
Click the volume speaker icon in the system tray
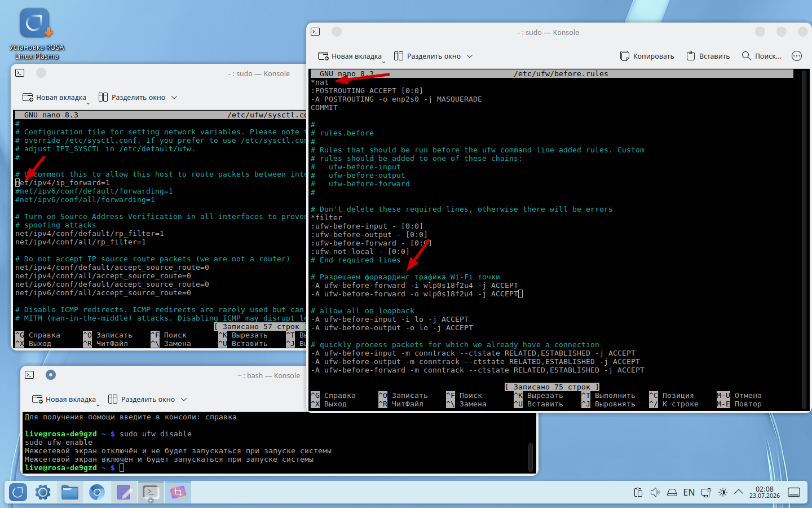point(655,492)
